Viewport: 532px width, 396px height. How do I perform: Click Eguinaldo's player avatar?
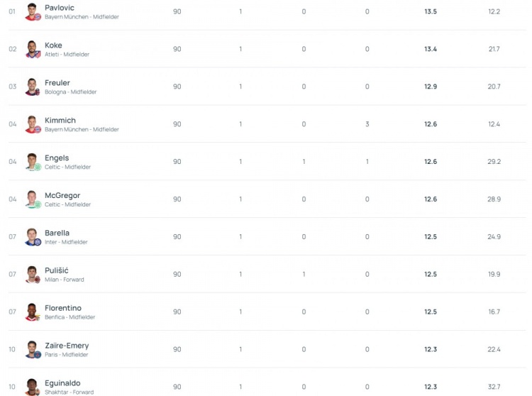tap(33, 387)
